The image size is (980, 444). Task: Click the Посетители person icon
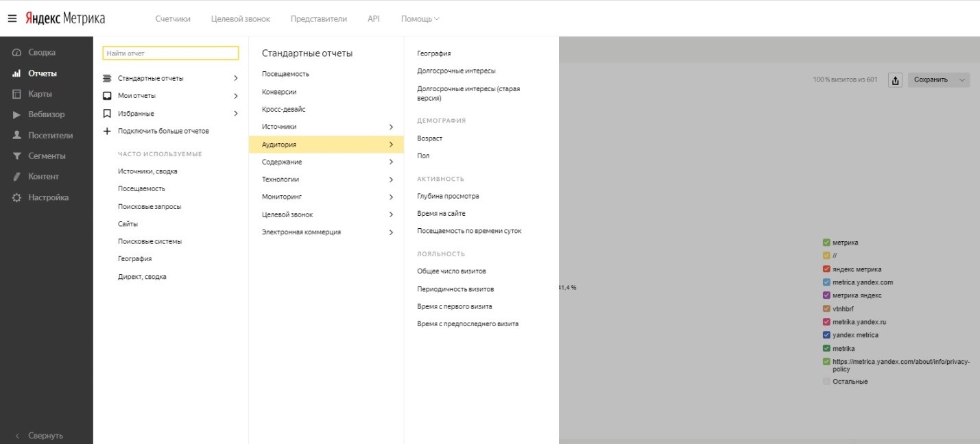pos(17,136)
